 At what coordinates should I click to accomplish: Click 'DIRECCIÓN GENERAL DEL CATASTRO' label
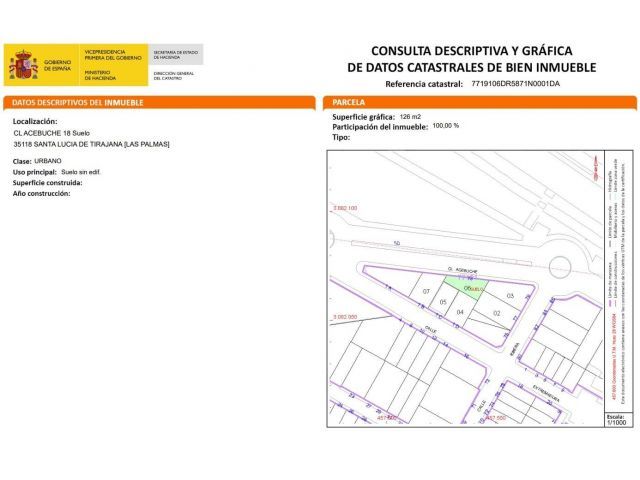(174, 76)
